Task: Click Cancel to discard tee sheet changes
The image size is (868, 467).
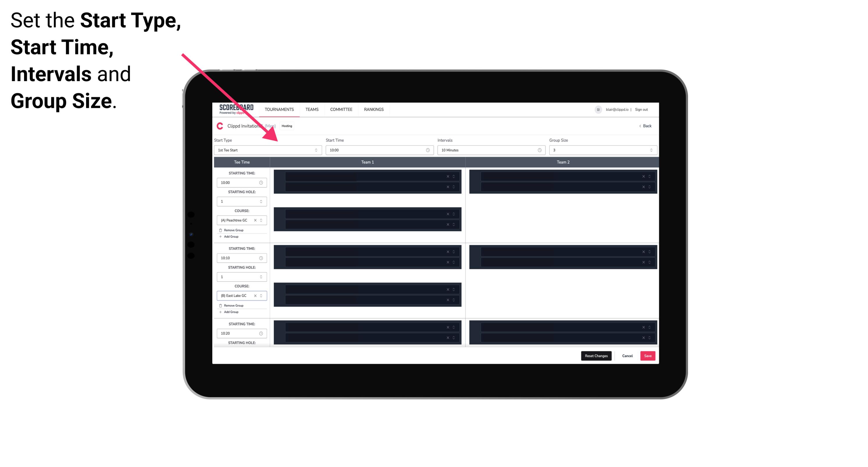Action: coord(628,356)
